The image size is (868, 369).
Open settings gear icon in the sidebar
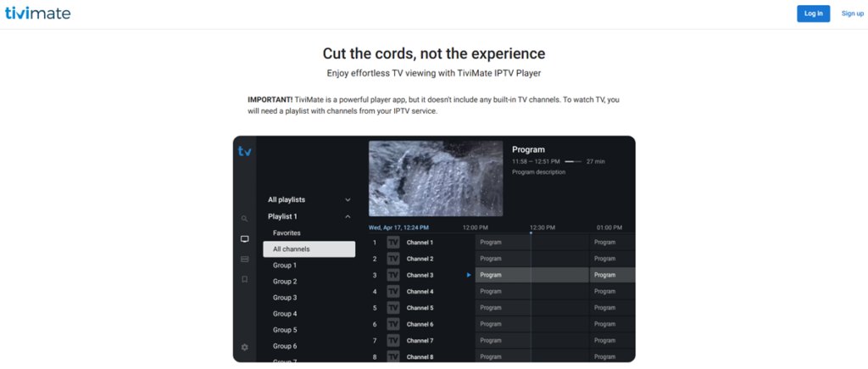(x=245, y=347)
